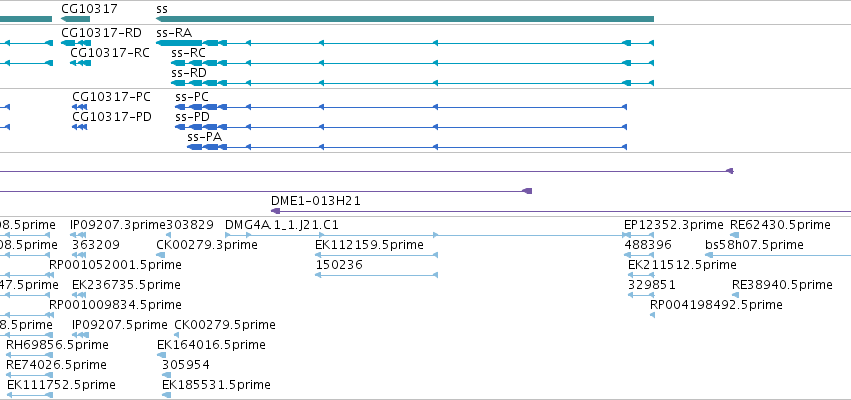Image resolution: width=851 pixels, height=400 pixels.
Task: Click the IP09207.5prime label
Action: point(120,325)
